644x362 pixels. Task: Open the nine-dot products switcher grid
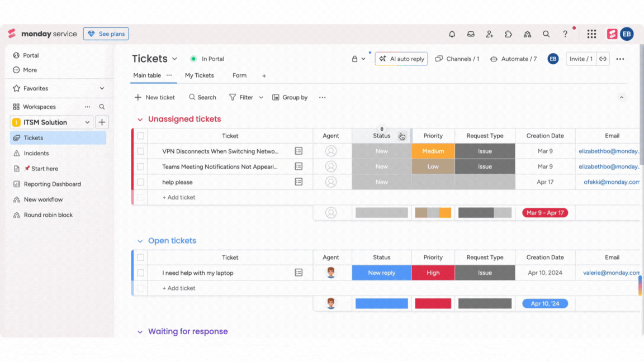[x=591, y=34]
